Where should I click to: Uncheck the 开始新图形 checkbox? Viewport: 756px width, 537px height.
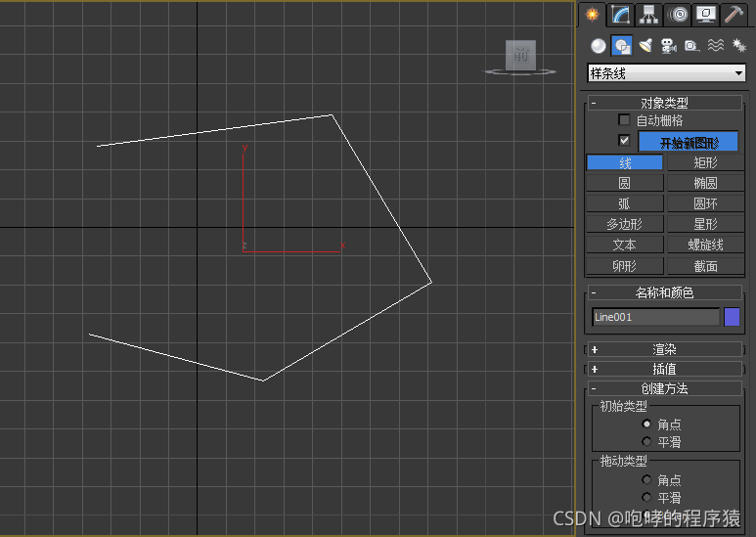click(625, 141)
